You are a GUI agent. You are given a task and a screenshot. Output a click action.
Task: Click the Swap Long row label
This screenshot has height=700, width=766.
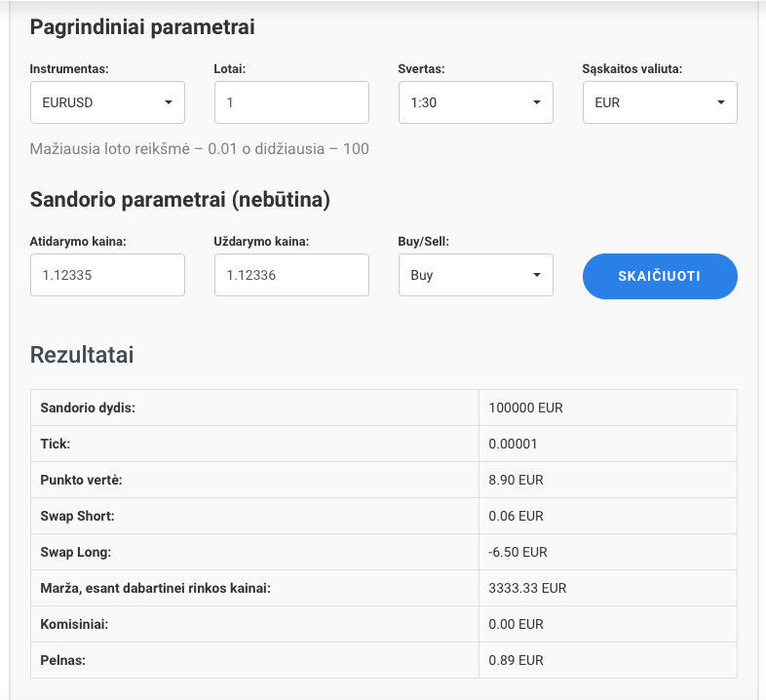click(76, 553)
